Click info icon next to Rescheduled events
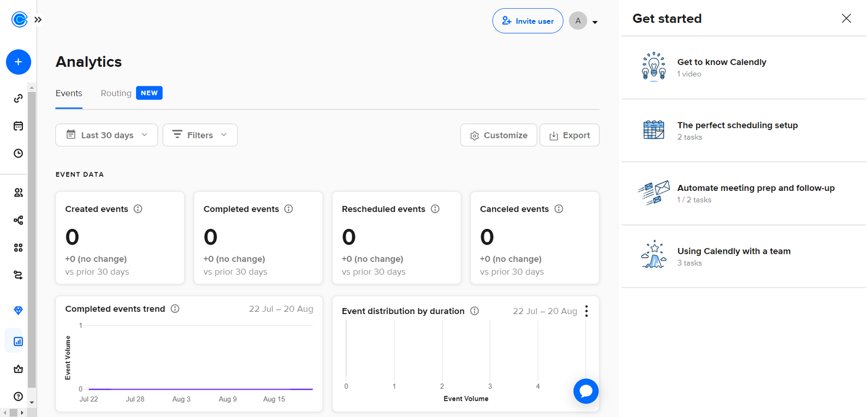The image size is (868, 417). point(435,209)
